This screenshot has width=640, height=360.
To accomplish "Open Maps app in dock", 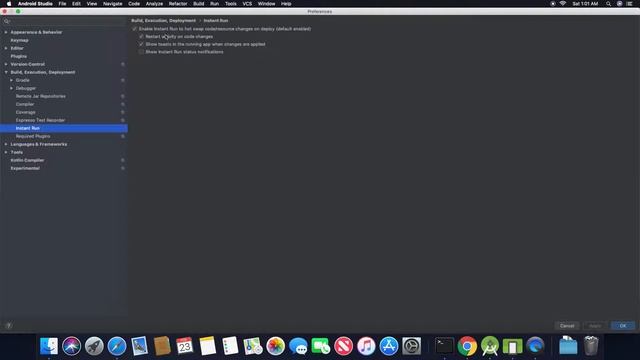I will coord(253,346).
